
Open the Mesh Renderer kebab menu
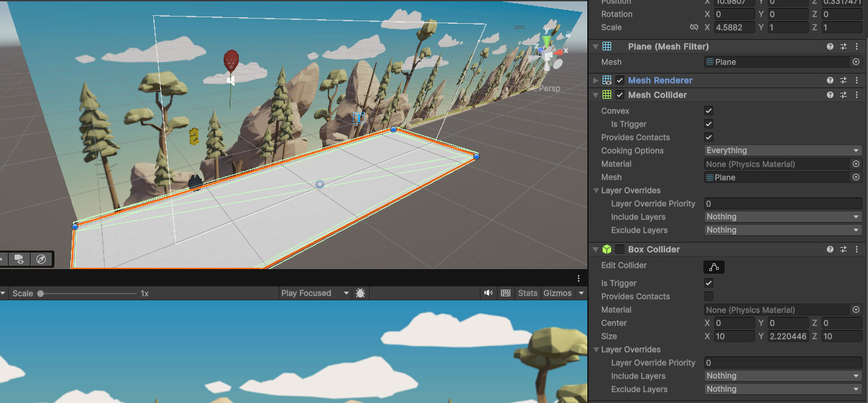tap(857, 80)
